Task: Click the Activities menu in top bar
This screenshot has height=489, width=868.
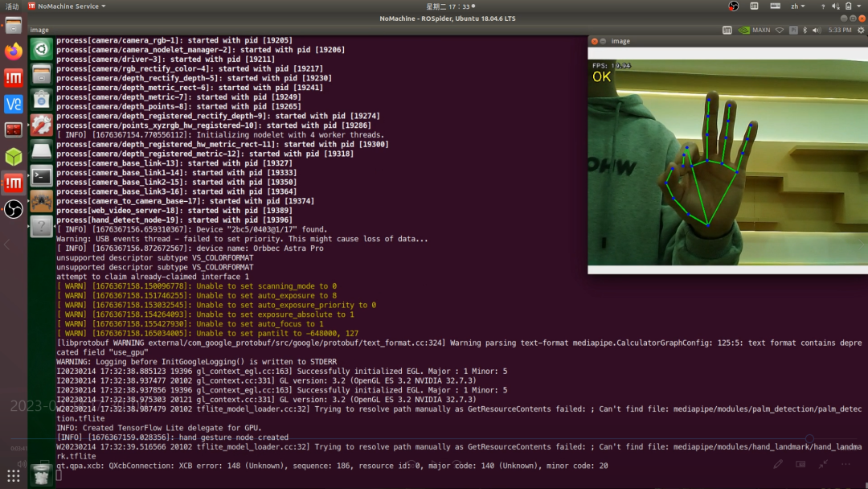Action: pyautogui.click(x=12, y=6)
